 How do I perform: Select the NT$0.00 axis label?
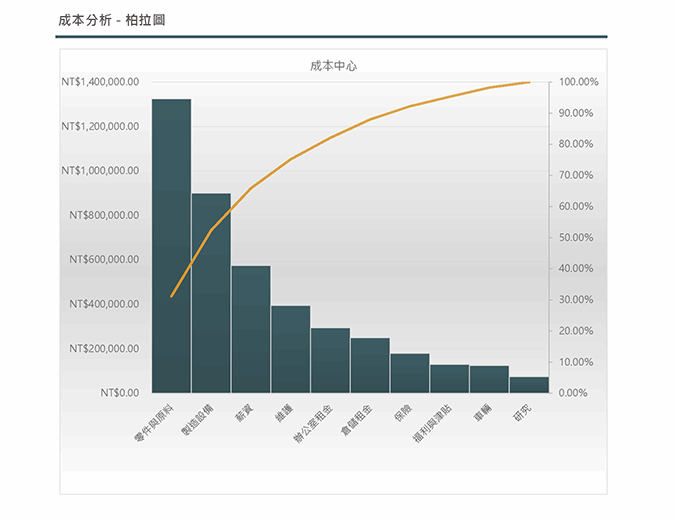point(120,393)
